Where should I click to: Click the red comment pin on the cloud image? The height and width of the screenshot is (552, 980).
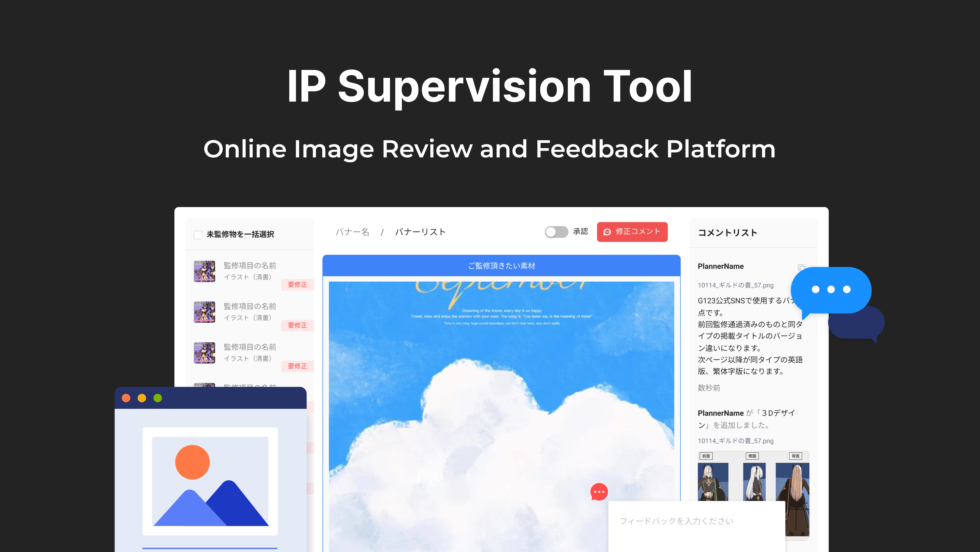click(599, 491)
